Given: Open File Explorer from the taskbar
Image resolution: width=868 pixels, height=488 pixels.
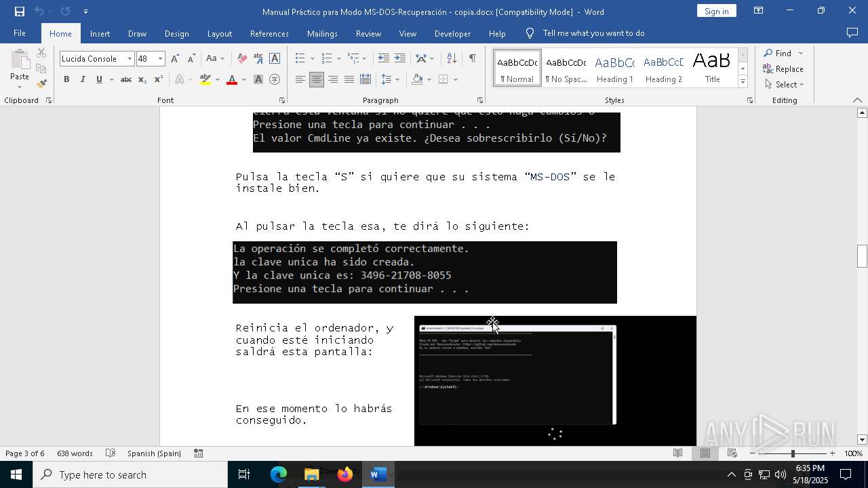Looking at the screenshot, I should point(312,474).
